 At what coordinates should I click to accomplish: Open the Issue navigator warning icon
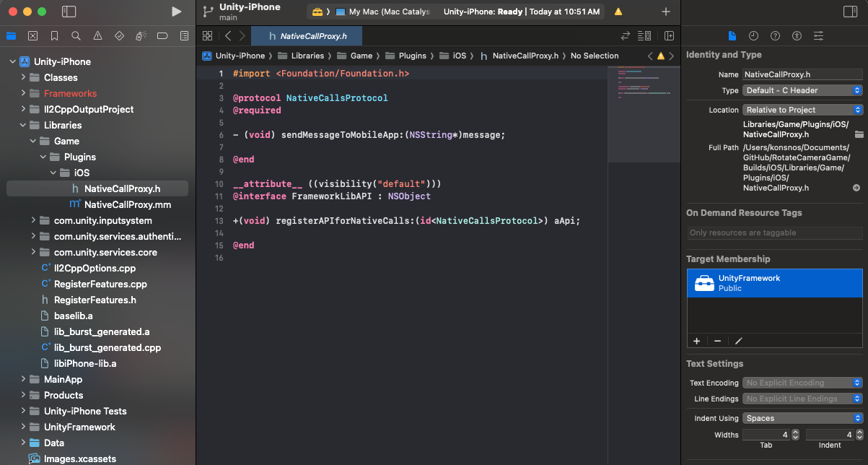point(97,35)
